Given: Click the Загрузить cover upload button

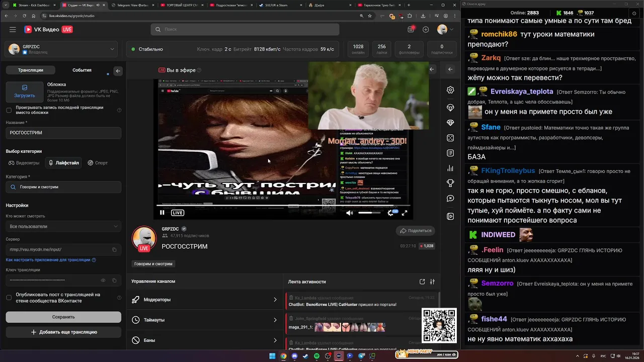Looking at the screenshot, I should coord(25,92).
